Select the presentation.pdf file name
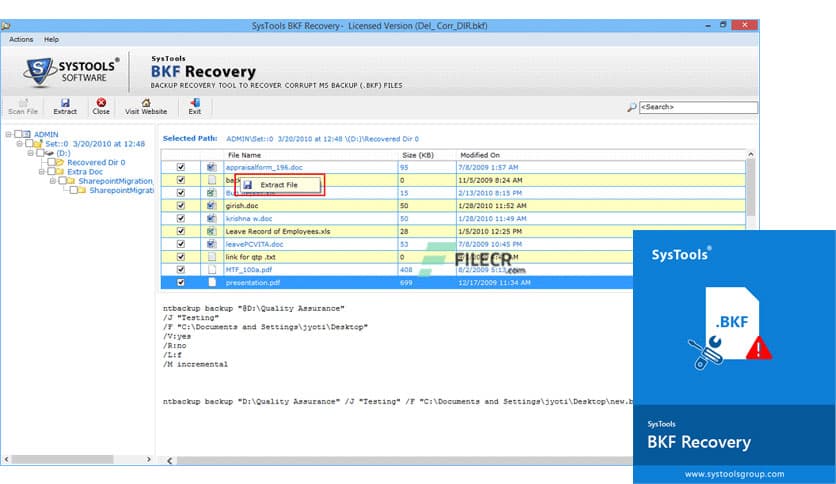 click(x=253, y=283)
